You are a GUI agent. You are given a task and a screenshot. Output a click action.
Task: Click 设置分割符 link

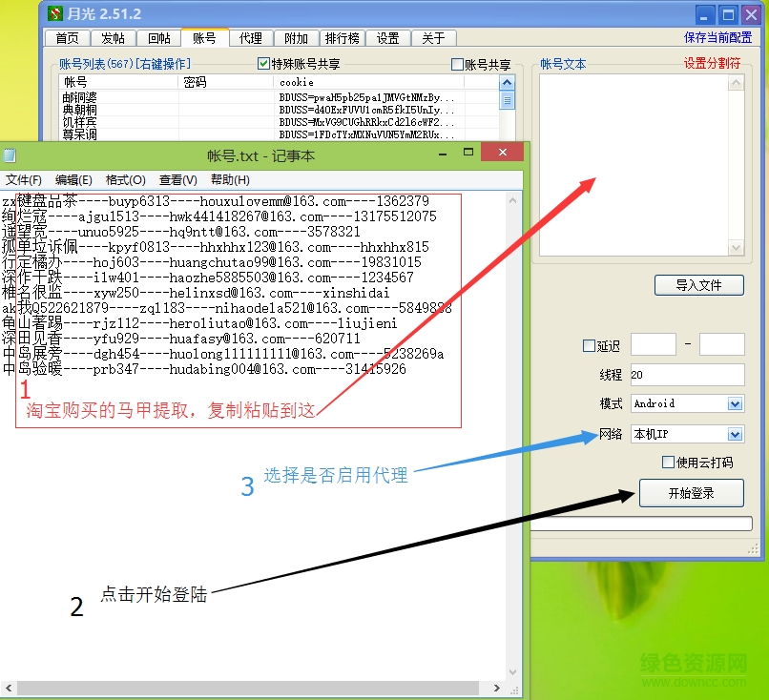(x=712, y=63)
